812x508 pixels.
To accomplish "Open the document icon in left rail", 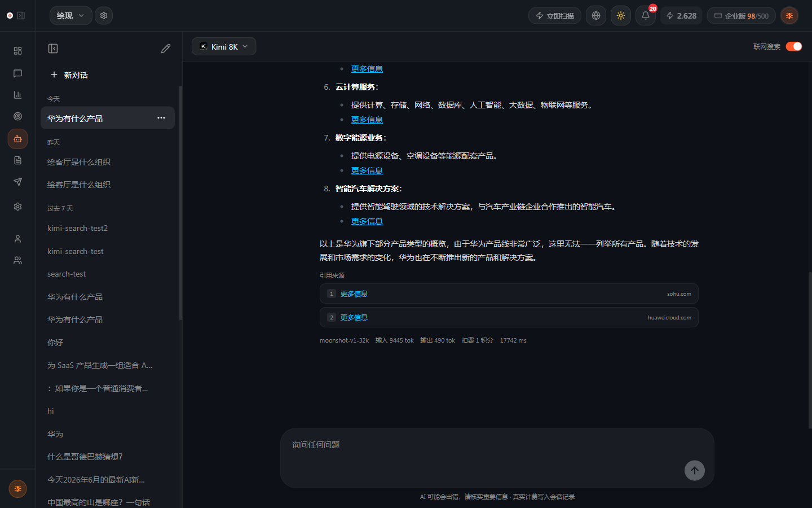I will [17, 160].
